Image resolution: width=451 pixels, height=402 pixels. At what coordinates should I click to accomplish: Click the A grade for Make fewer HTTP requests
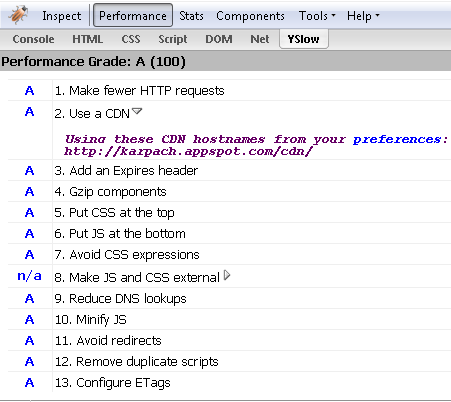click(x=29, y=91)
